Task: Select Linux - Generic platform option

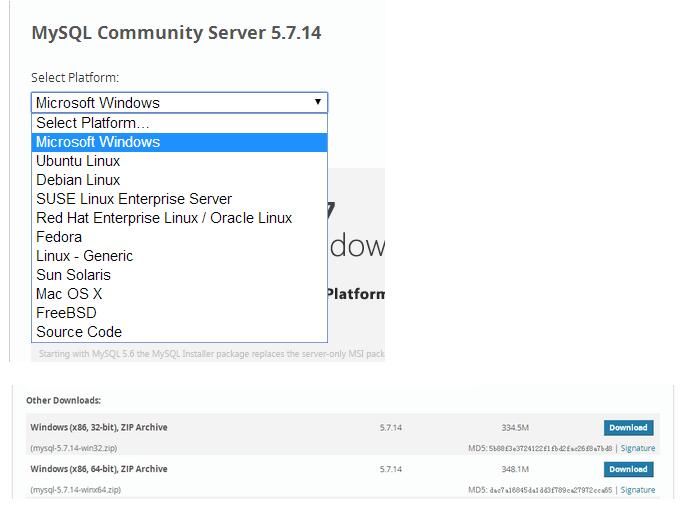Action: tap(84, 256)
